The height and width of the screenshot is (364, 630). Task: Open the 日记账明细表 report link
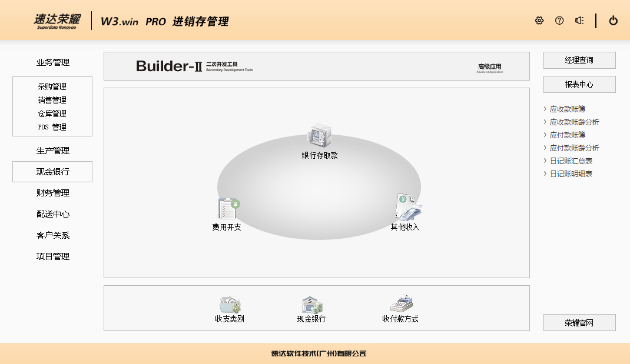(571, 173)
